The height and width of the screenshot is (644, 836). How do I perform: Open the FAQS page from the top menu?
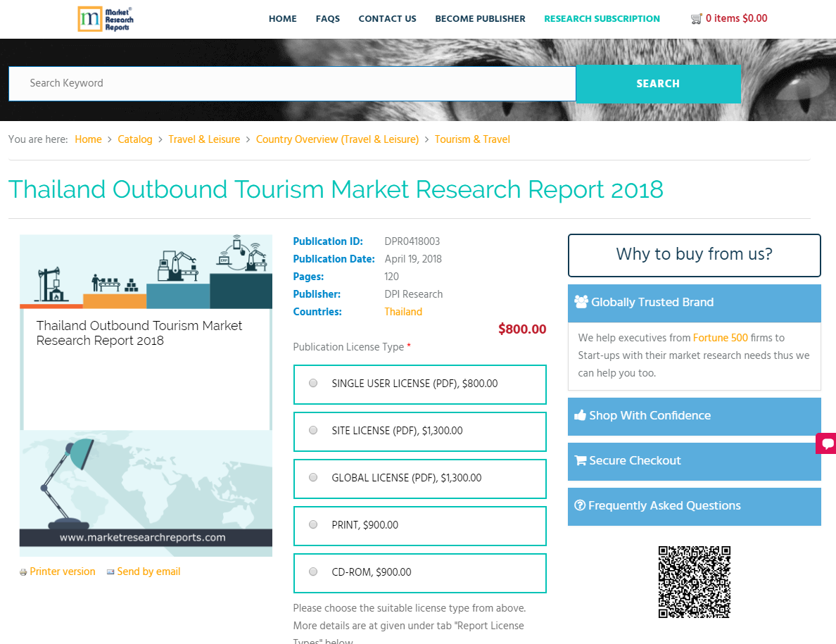(x=327, y=19)
